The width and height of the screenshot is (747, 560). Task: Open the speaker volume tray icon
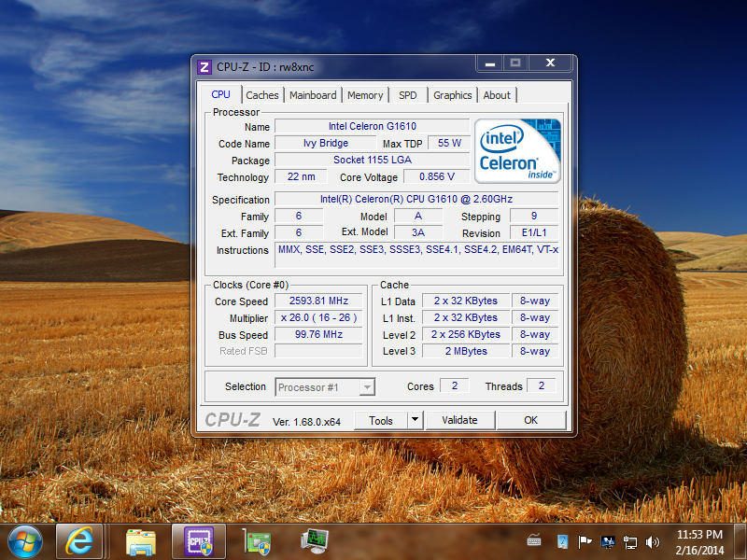point(652,542)
